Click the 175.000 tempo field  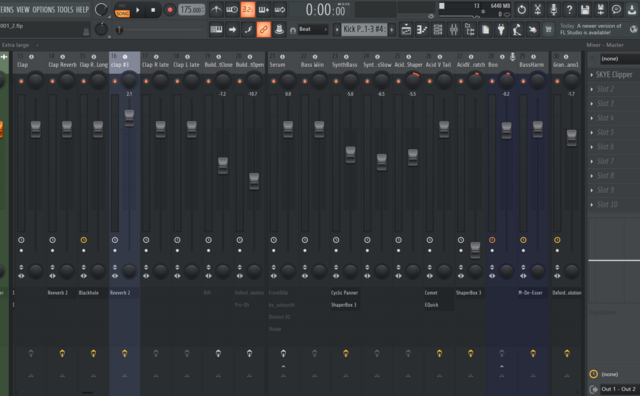pyautogui.click(x=191, y=9)
